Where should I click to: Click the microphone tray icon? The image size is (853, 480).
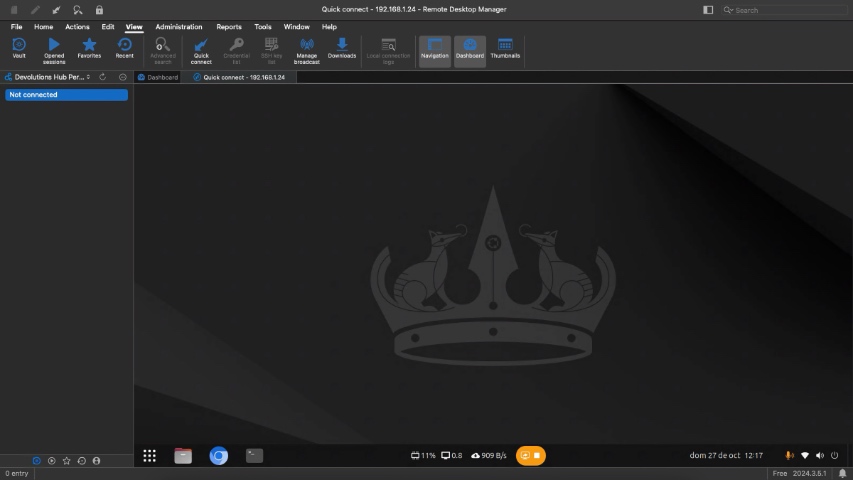[x=789, y=456]
